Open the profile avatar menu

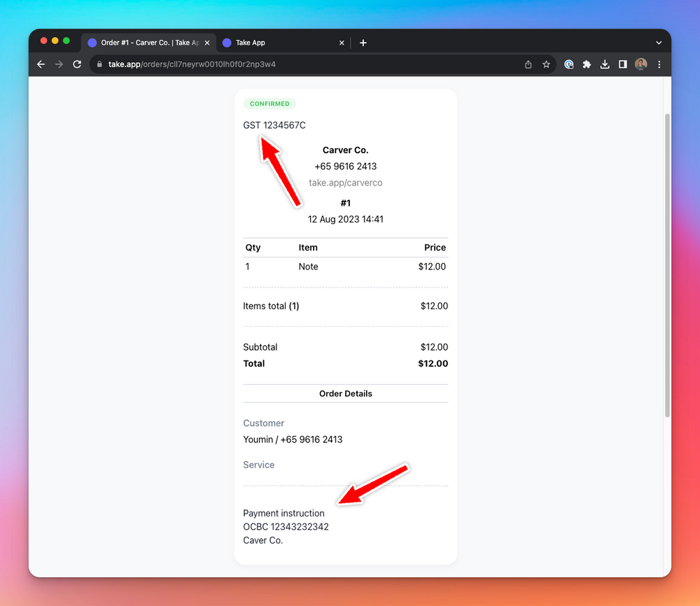click(x=641, y=64)
